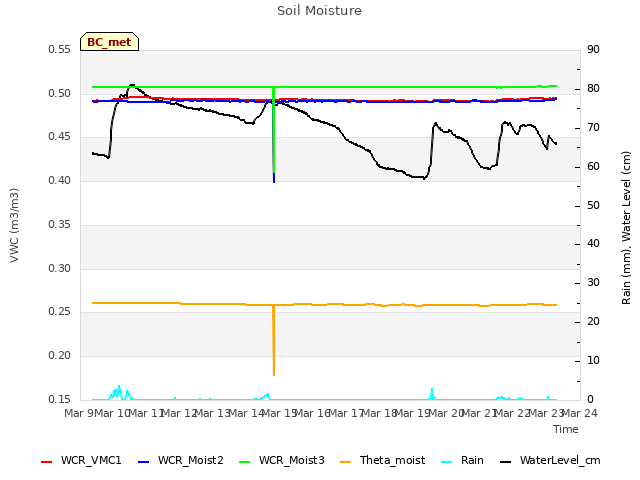Click the red WCR_VMC1 legend swatch
The width and height of the screenshot is (640, 480).
point(47,462)
